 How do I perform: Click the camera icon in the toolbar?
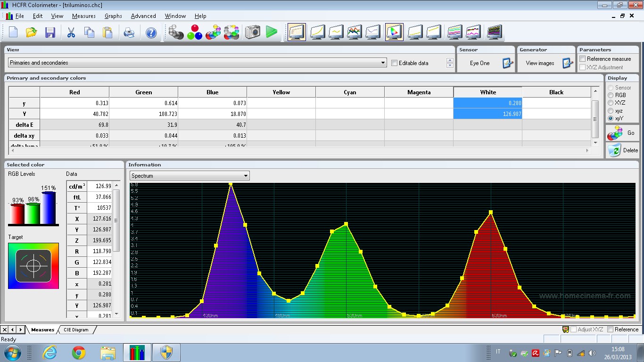(253, 32)
